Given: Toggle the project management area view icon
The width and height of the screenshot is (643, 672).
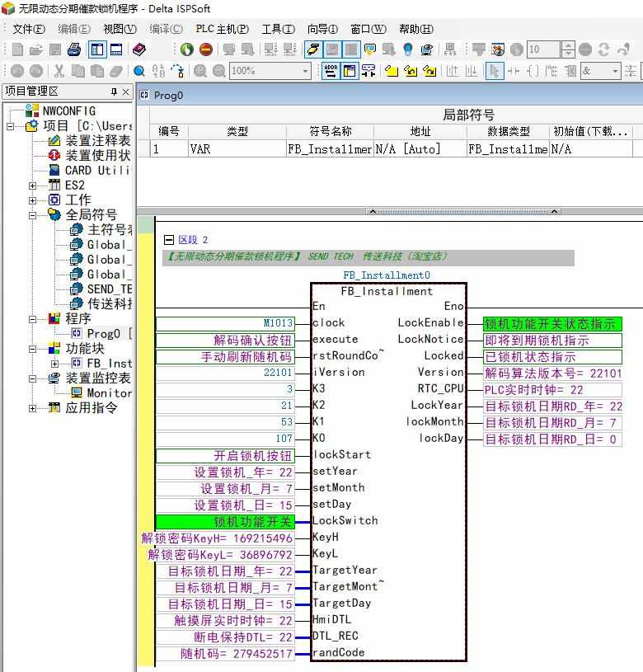Looking at the screenshot, I should (97, 49).
